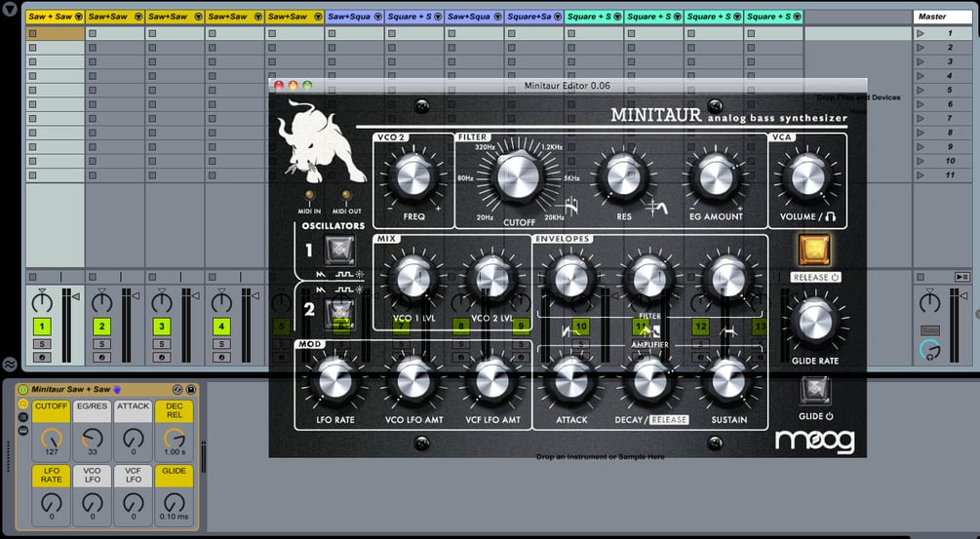Viewport: 980px width, 539px height.
Task: Click Master track pan knob
Action: coord(930,302)
